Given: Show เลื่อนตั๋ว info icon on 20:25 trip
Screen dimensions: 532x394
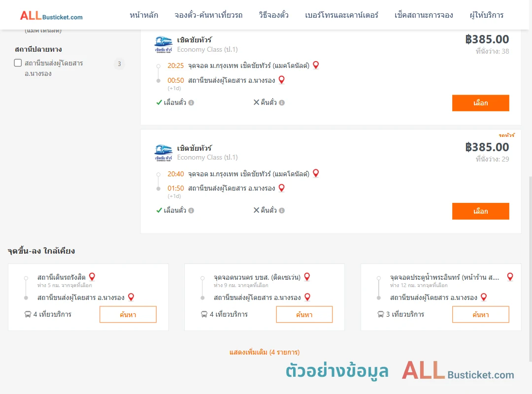Looking at the screenshot, I should (191, 102).
